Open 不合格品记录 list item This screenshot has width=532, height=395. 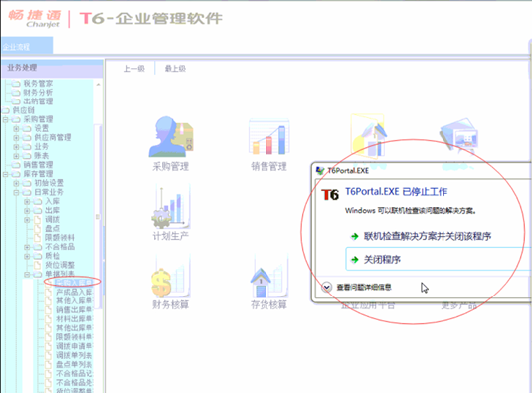(74, 374)
